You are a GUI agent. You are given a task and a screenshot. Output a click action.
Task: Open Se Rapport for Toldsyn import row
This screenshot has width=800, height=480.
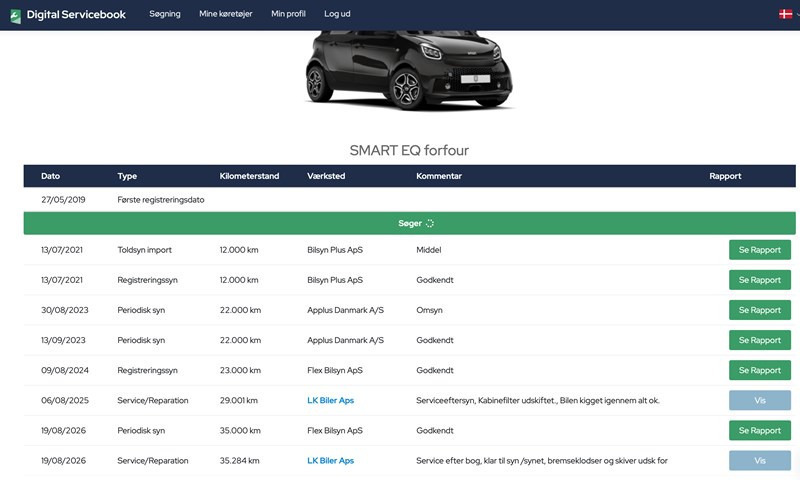(x=760, y=250)
